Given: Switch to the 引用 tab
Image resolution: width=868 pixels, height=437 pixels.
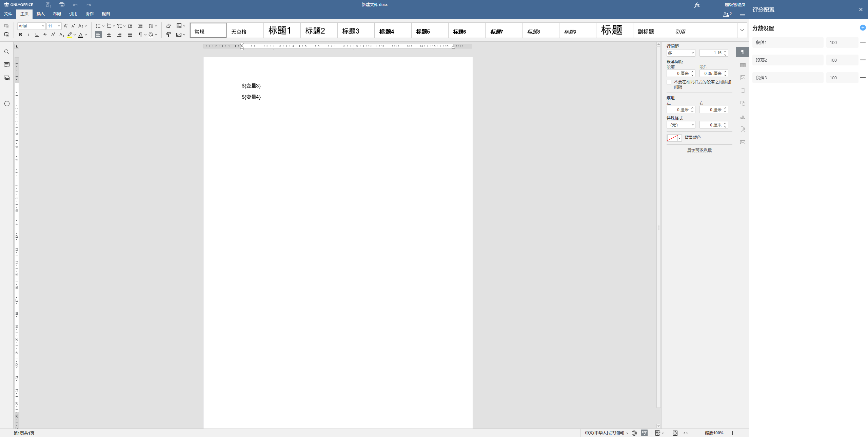Looking at the screenshot, I should pyautogui.click(x=73, y=14).
